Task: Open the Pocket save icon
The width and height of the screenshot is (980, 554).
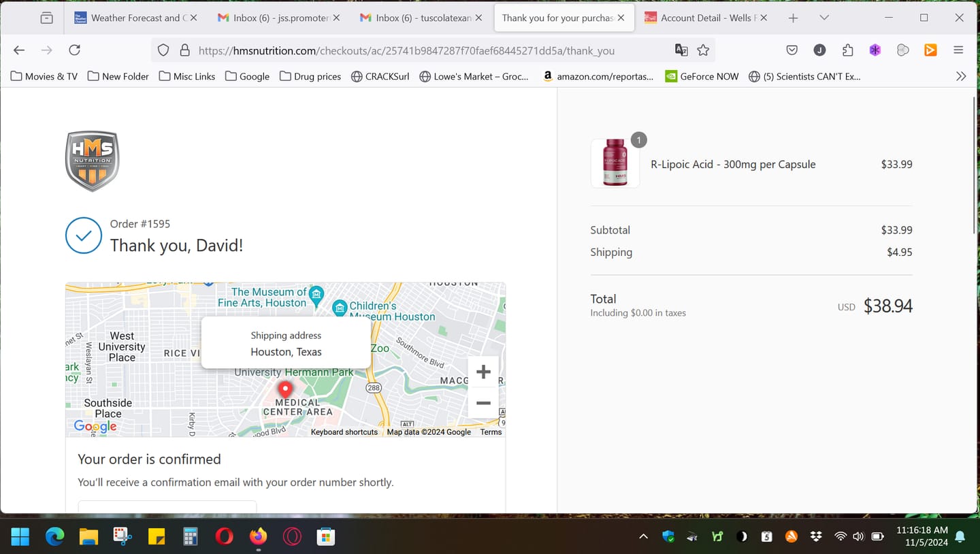Action: pos(792,50)
